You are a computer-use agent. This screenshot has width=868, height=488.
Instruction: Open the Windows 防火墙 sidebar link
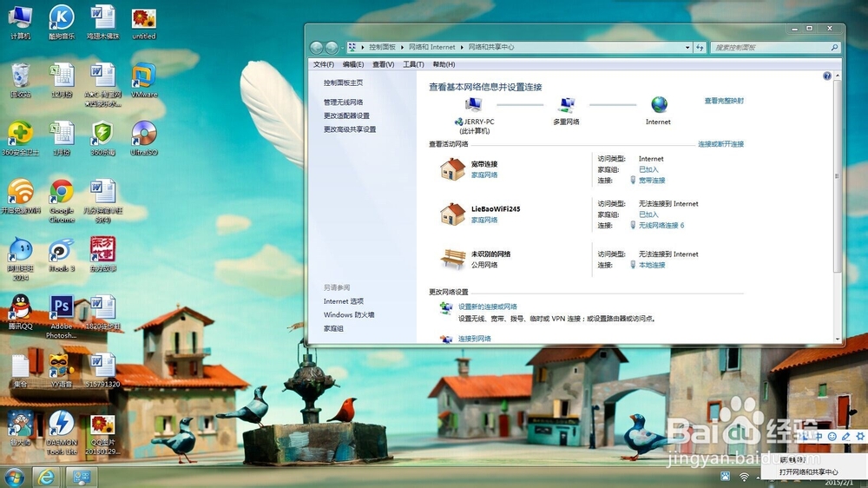349,314
